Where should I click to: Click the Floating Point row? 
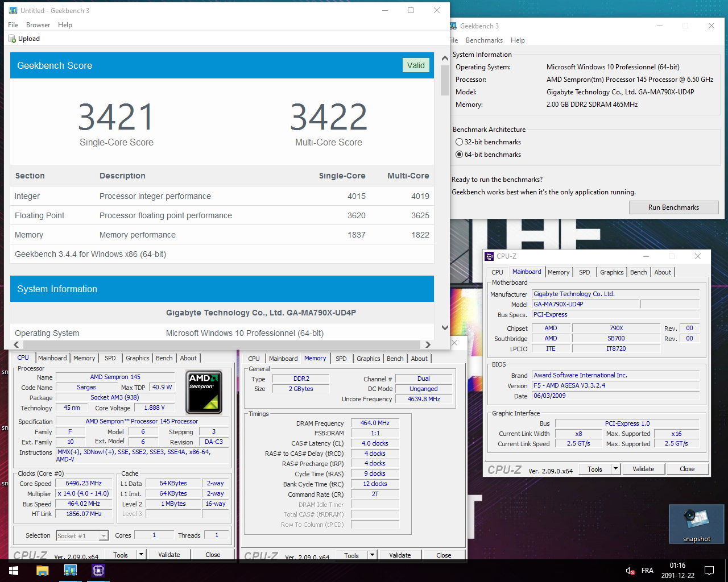(x=222, y=215)
